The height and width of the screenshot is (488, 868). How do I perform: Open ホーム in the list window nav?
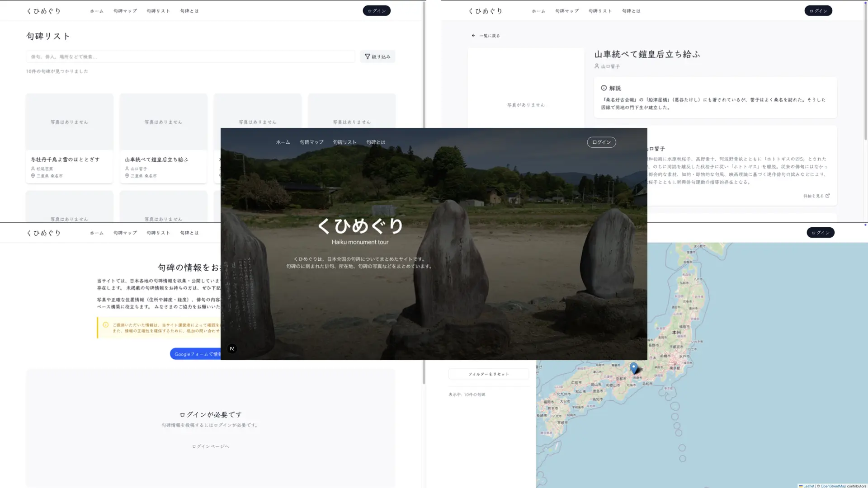pyautogui.click(x=97, y=11)
